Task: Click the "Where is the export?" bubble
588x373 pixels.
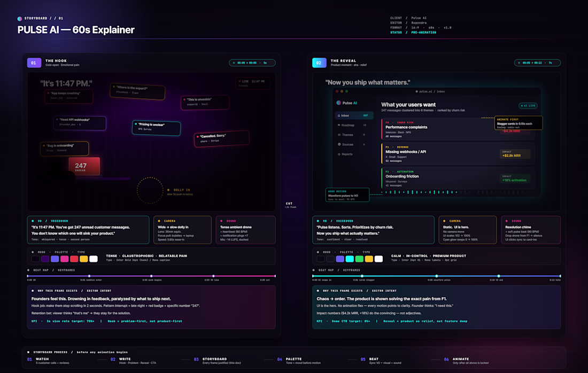Action: [x=137, y=91]
